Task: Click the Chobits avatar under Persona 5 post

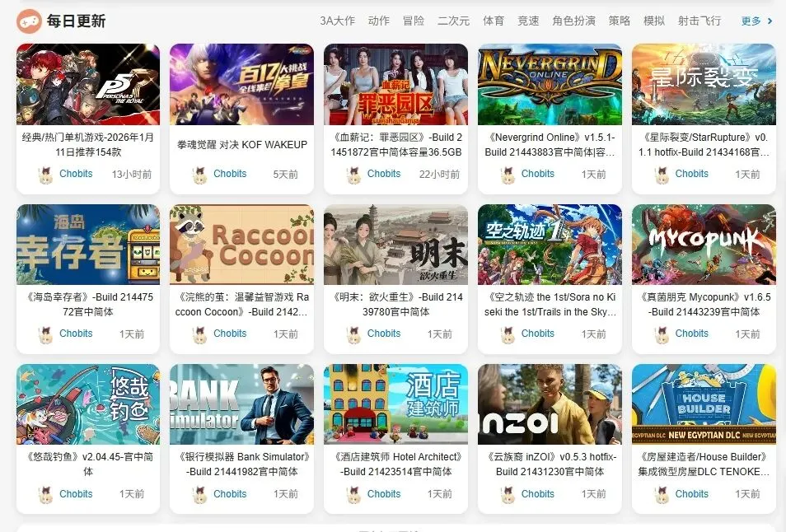Action: (45, 175)
